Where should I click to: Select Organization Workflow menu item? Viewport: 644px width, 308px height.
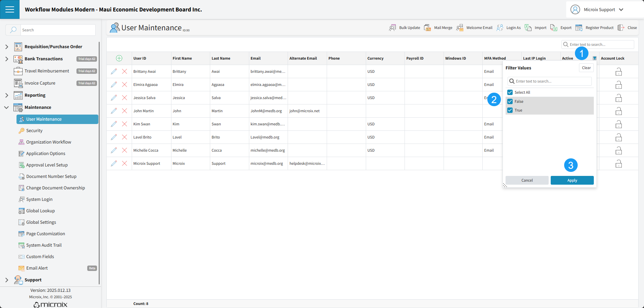(49, 142)
